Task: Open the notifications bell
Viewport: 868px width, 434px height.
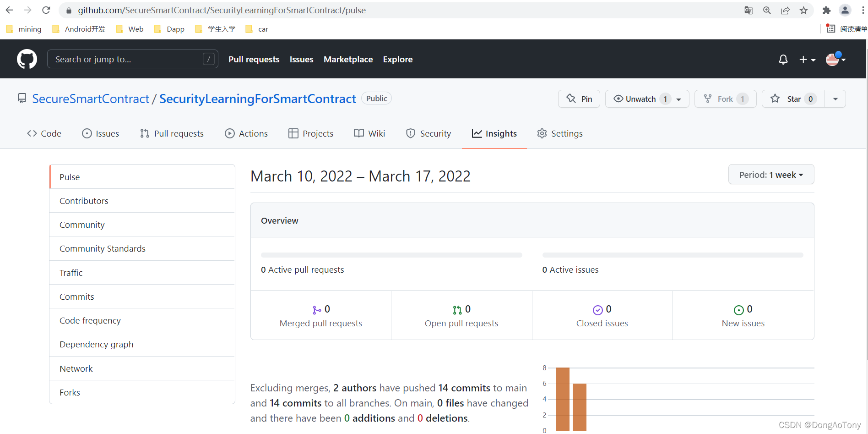Action: 783,60
